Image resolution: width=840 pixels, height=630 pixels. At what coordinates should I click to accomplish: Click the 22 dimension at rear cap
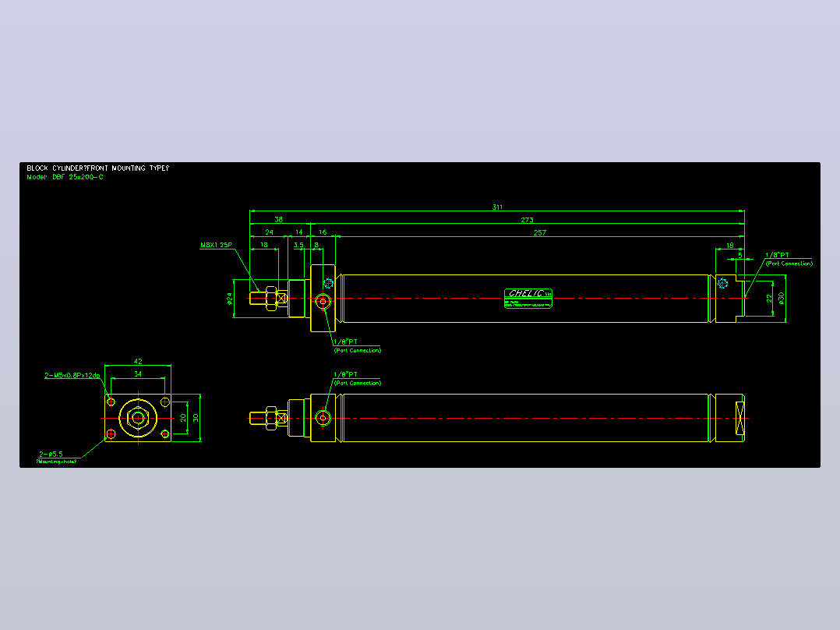coord(769,298)
